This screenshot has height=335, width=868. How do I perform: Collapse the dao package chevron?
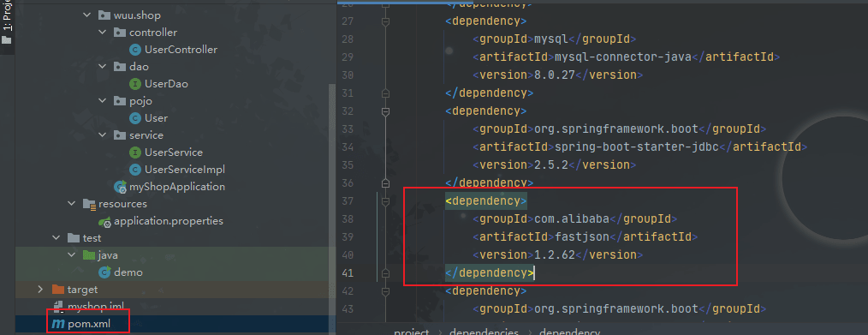point(102,67)
